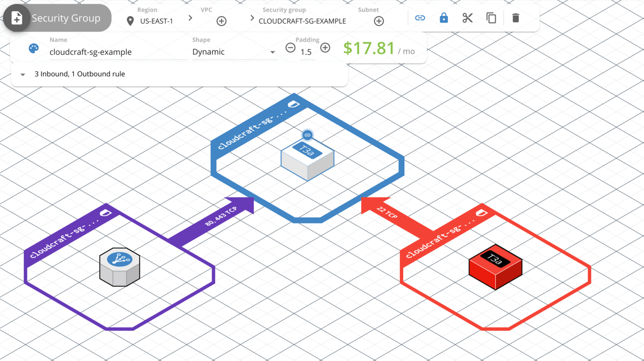Click the Padding value field 1.5
The height and width of the screenshot is (361, 644).
[306, 52]
